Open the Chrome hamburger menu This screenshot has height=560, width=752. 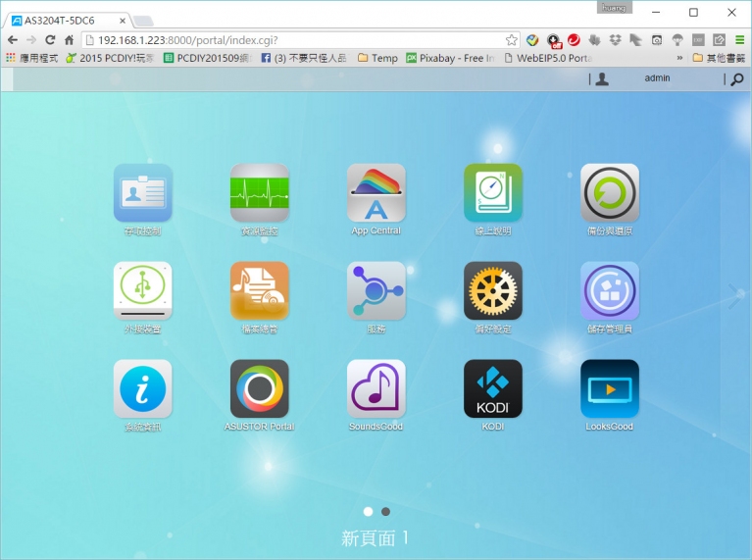pos(739,40)
